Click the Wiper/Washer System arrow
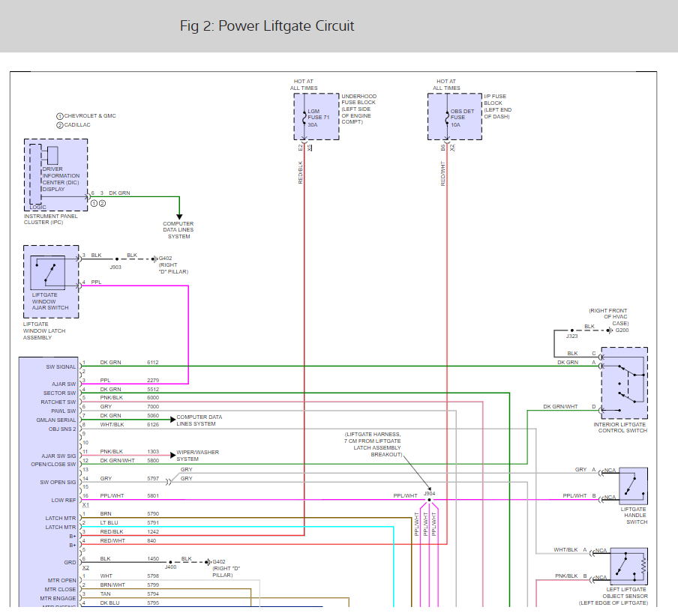Image resolution: width=678 pixels, height=616 pixels. (172, 455)
